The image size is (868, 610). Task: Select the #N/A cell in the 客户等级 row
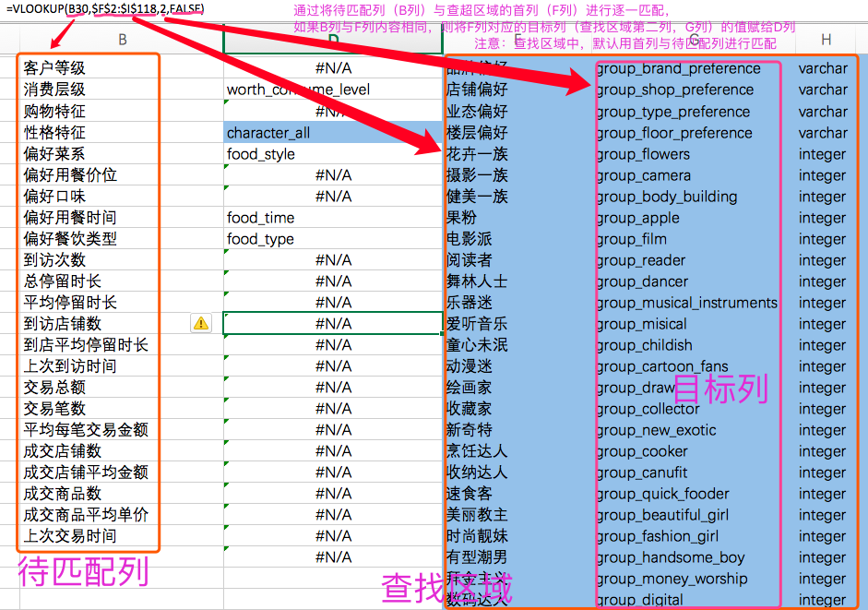click(333, 68)
